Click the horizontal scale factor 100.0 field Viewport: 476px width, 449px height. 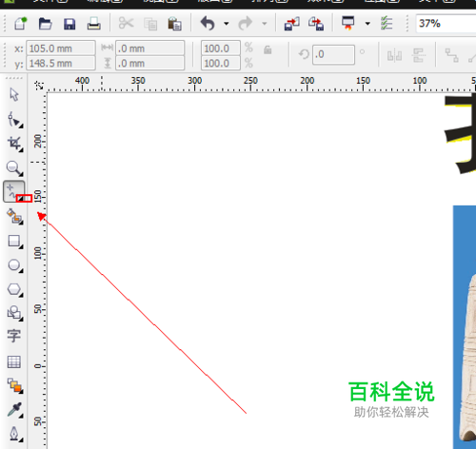tap(221, 49)
